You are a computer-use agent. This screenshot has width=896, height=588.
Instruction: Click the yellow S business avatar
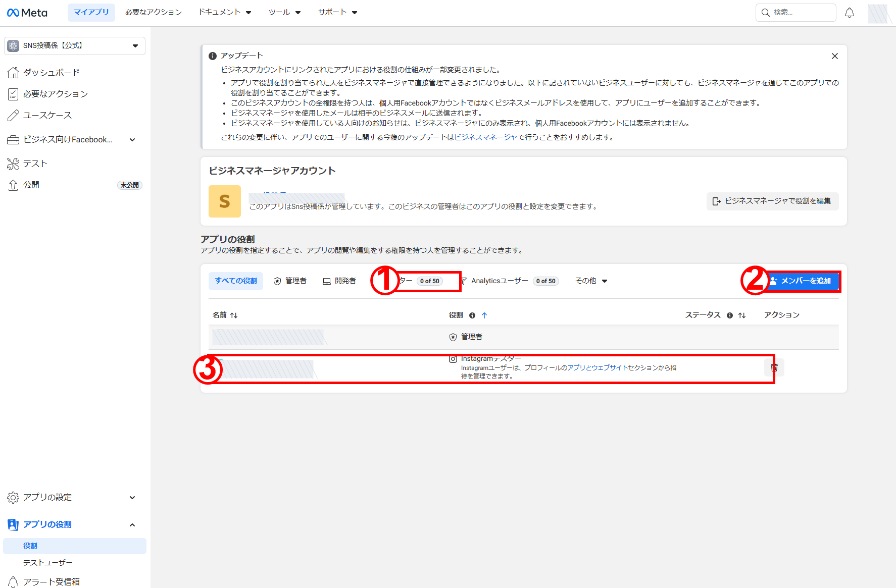pyautogui.click(x=225, y=201)
